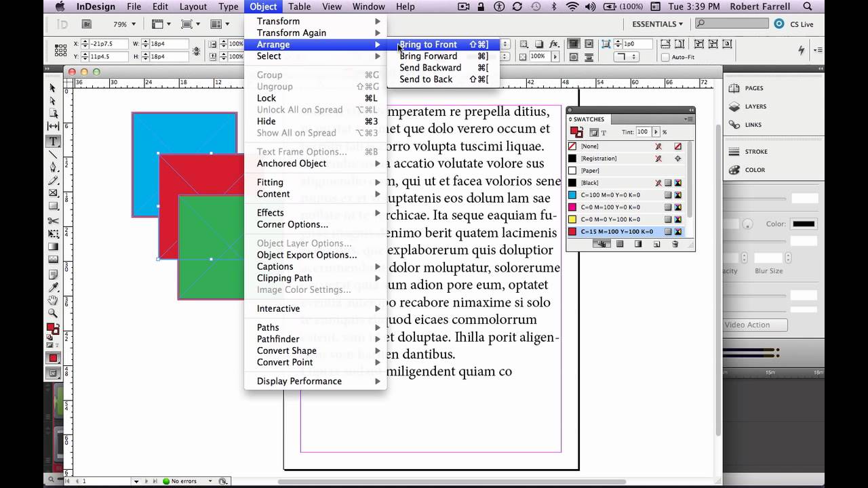This screenshot has width=868, height=488.
Task: Open Adobe Bridge with the Br icon
Action: tap(87, 24)
